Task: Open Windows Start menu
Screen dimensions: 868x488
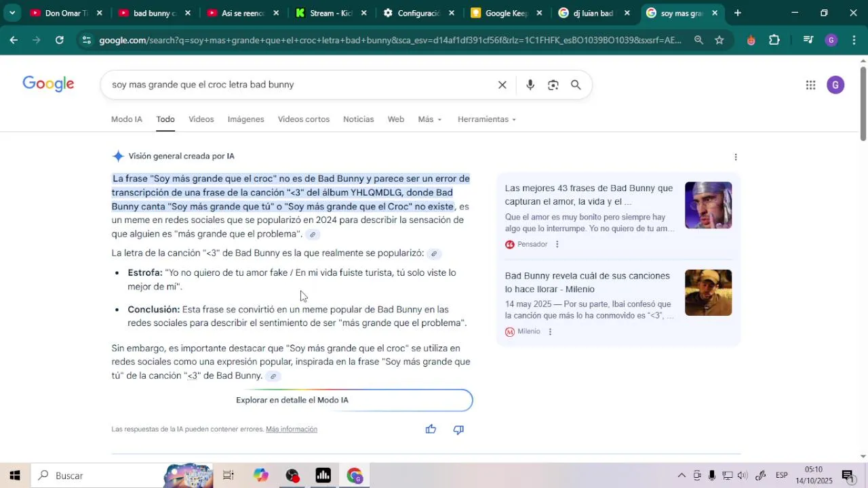Action: [x=15, y=476]
